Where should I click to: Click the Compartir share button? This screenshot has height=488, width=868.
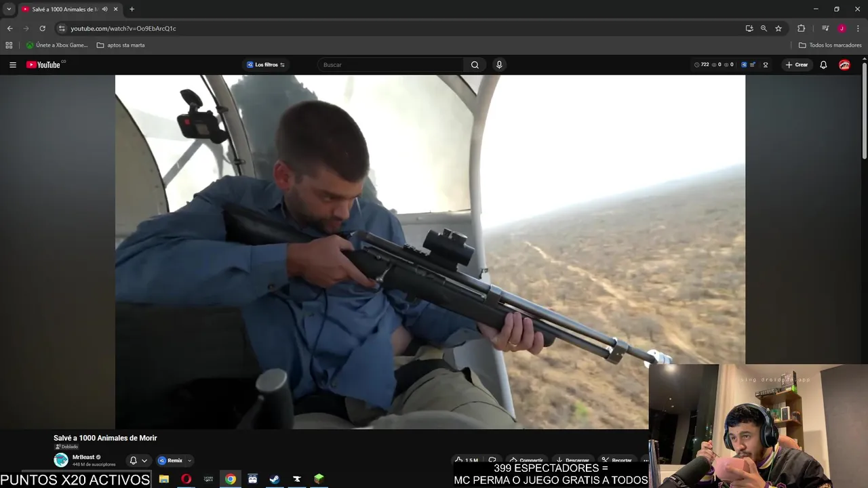[526, 460]
